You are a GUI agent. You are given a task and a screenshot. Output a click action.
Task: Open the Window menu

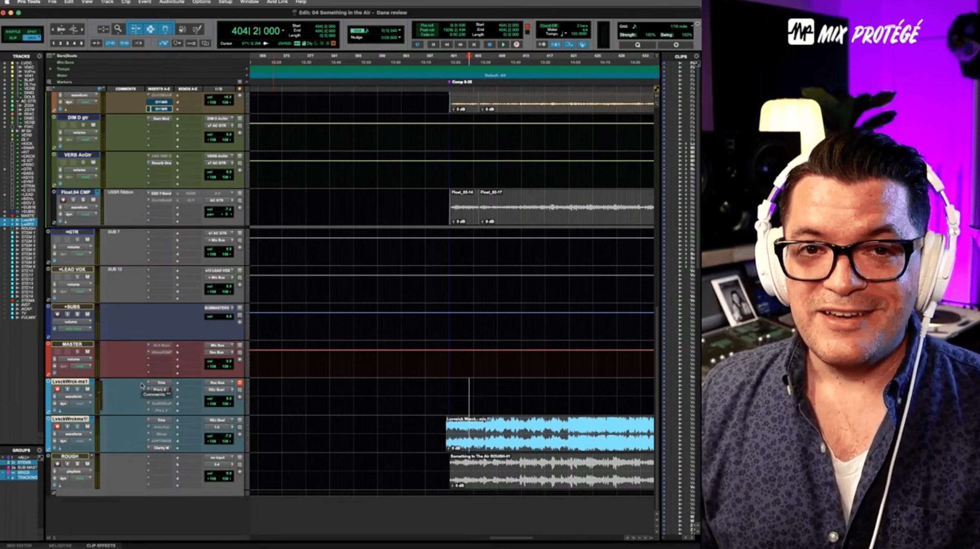[249, 2]
